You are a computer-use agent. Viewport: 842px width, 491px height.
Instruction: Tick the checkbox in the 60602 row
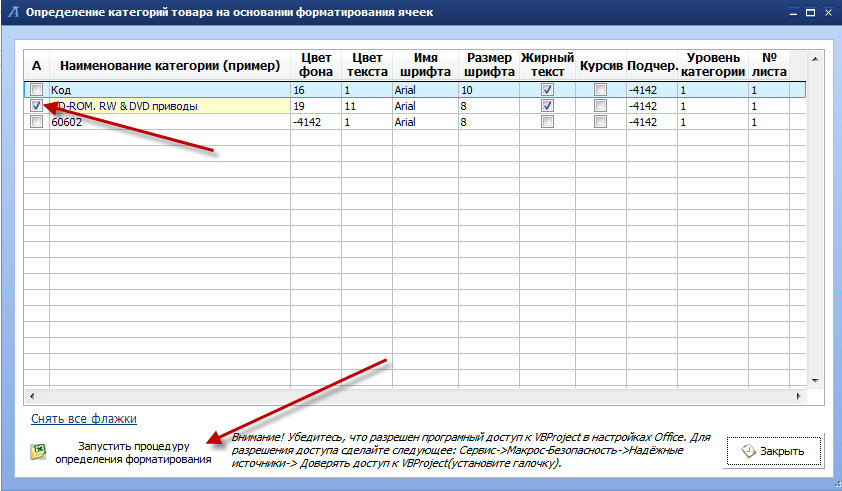tap(37, 122)
